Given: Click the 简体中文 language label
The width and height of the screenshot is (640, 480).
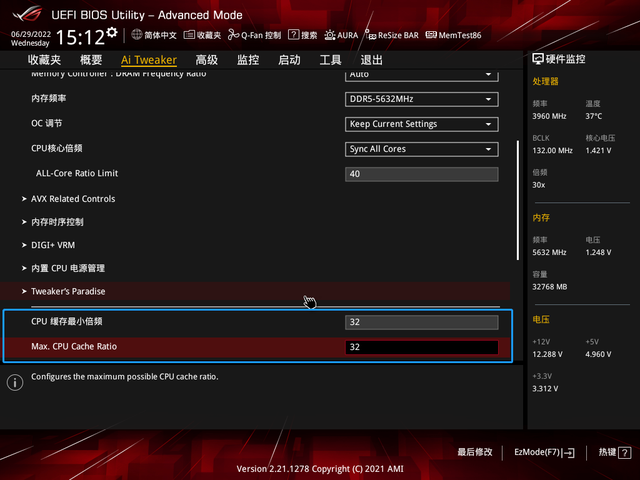Looking at the screenshot, I should click(160, 35).
